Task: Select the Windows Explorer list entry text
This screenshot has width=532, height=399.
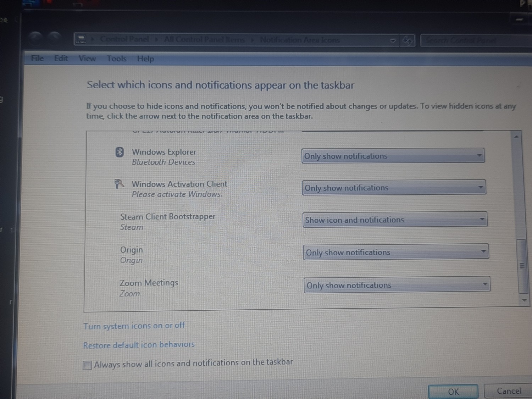Action: (x=164, y=152)
